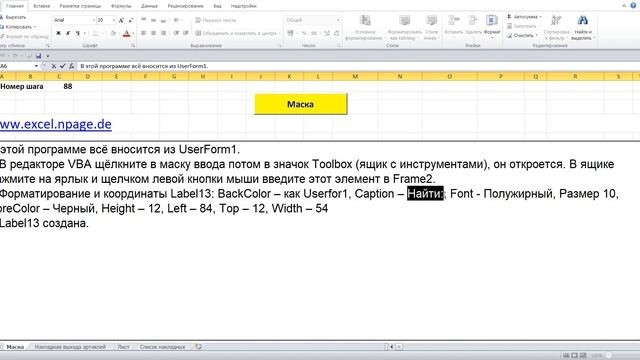Confirm formula entry with checkmark icon
640x360 pixels.
tap(62, 66)
